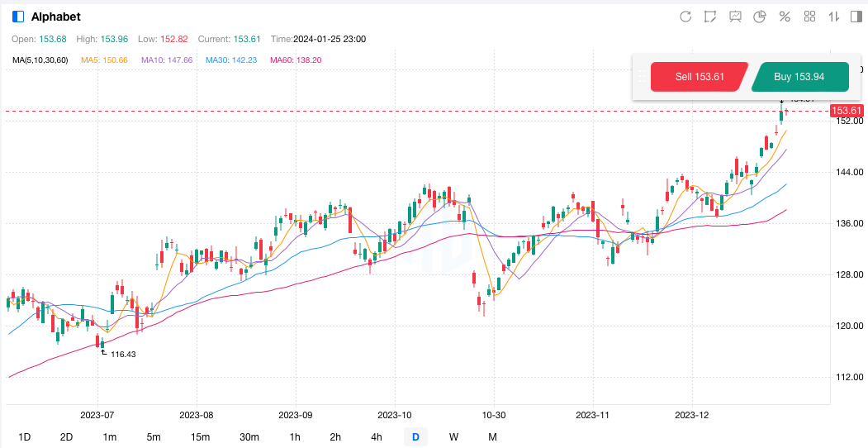The height and width of the screenshot is (448, 868).
Task: Click the pie chart icon
Action: point(760,17)
